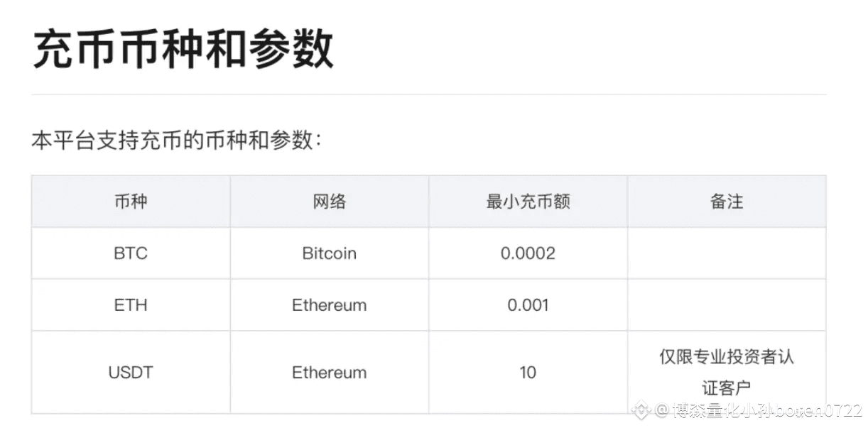This screenshot has height=428, width=868.
Task: Click the 备注 column header
Action: [727, 202]
